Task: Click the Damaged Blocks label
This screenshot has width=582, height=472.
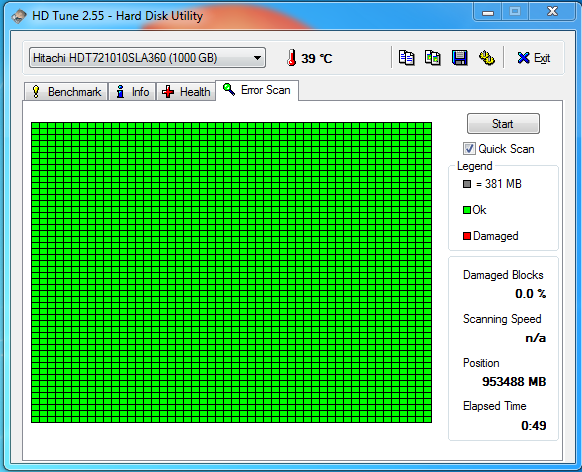Action: point(503,275)
